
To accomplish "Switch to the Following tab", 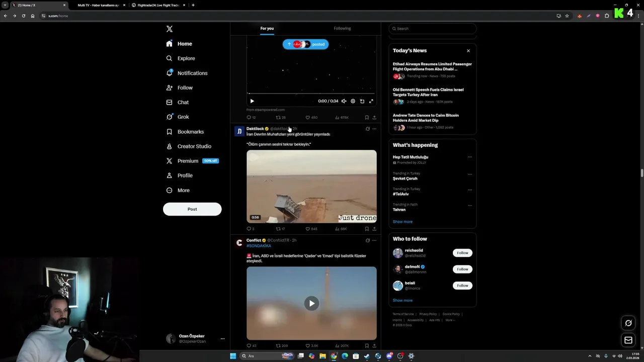I will point(342,29).
